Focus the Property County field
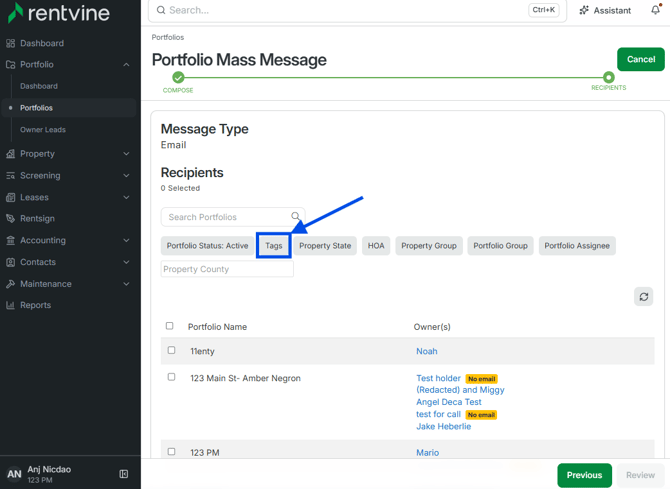 [227, 269]
